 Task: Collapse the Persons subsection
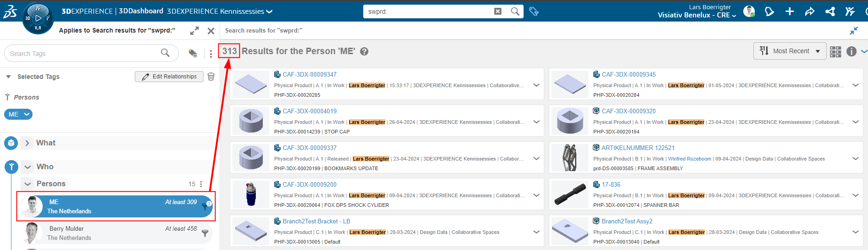28,184
